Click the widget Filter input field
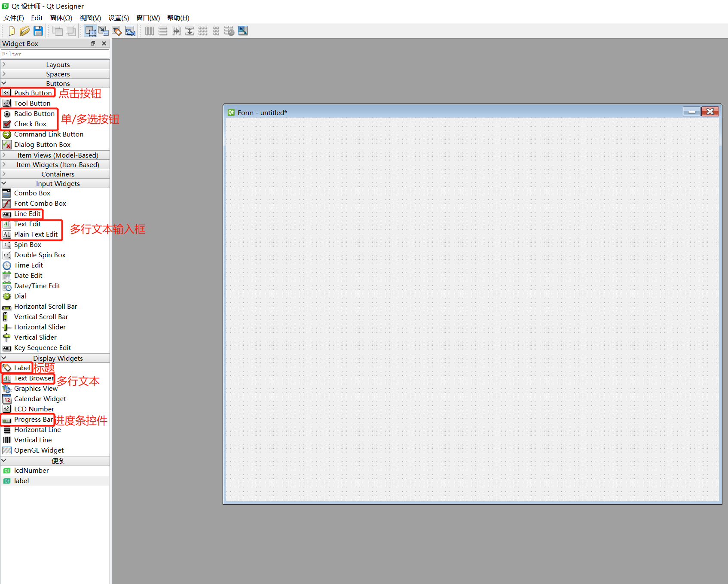The height and width of the screenshot is (584, 728). pos(55,54)
